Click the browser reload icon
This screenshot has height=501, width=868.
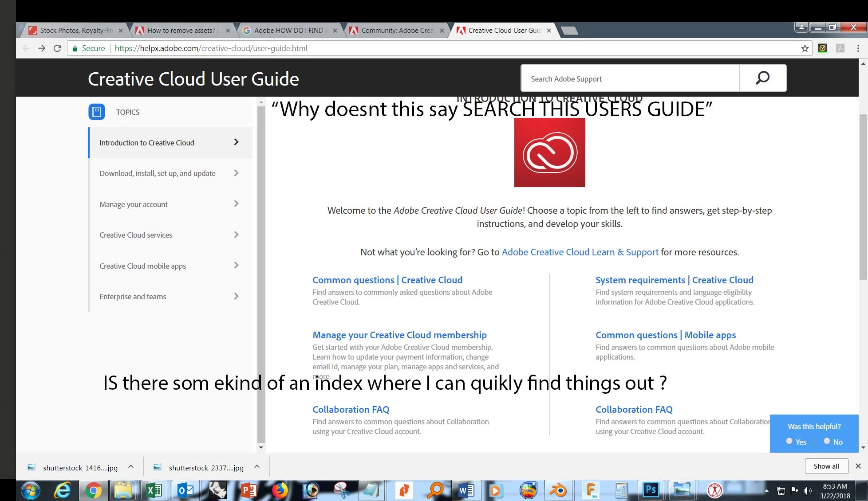click(x=57, y=48)
